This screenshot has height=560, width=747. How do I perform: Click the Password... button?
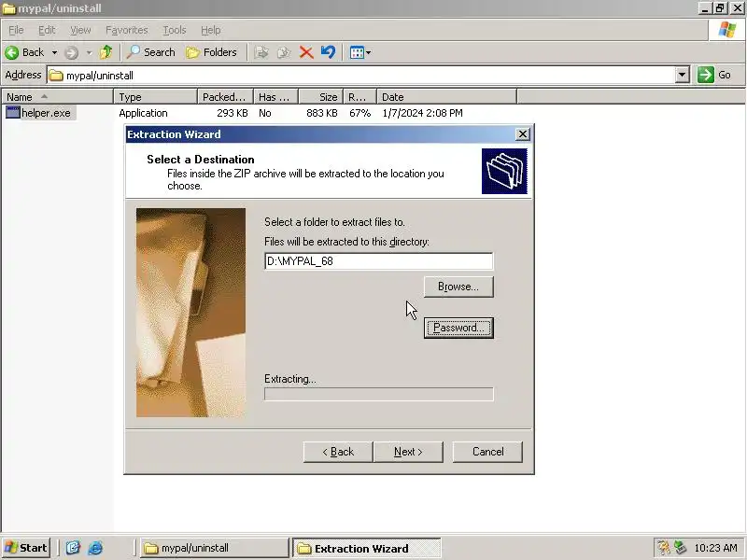(x=458, y=328)
